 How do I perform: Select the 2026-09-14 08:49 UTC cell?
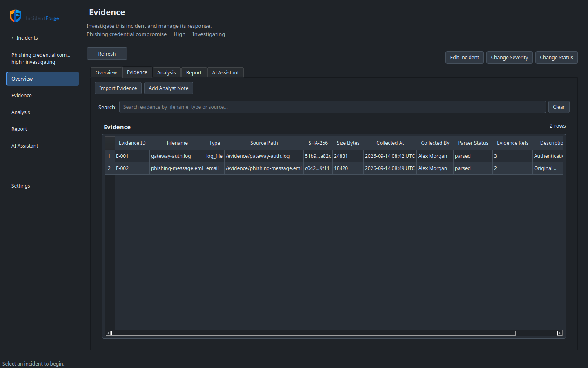click(390, 168)
